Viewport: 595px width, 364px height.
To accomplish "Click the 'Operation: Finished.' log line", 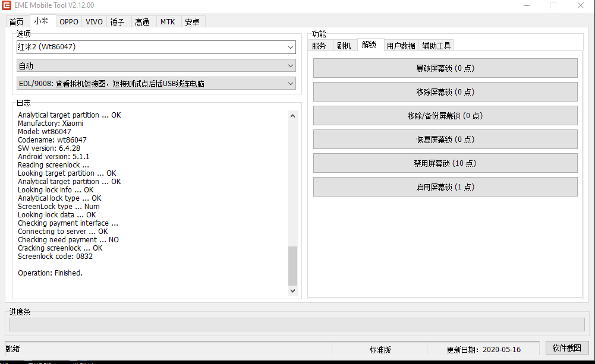I will pyautogui.click(x=50, y=273).
